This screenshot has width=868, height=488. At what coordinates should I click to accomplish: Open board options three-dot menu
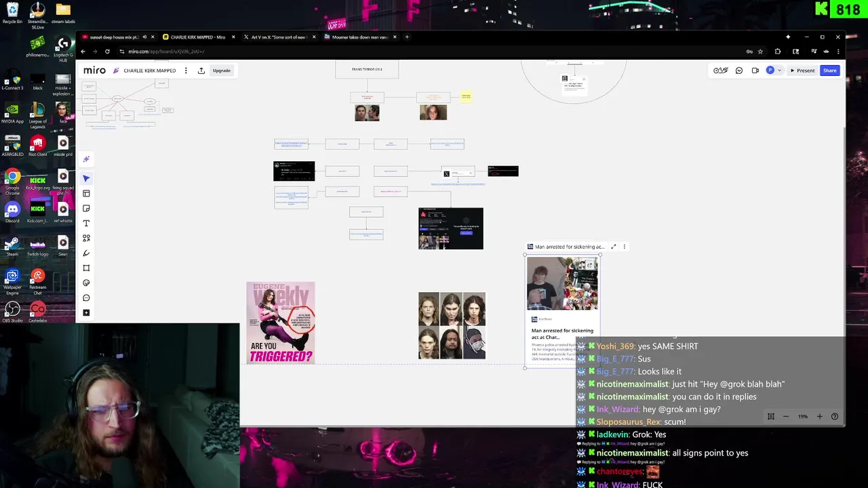[x=186, y=70]
